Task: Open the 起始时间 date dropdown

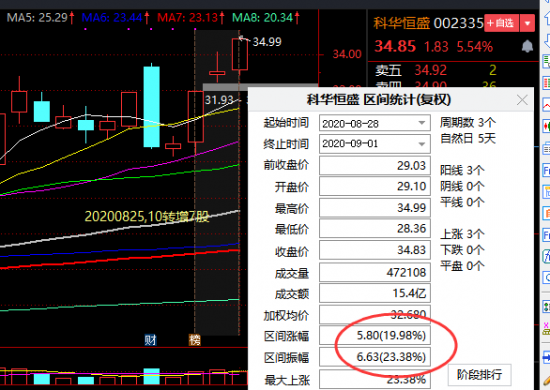Action: (422, 123)
